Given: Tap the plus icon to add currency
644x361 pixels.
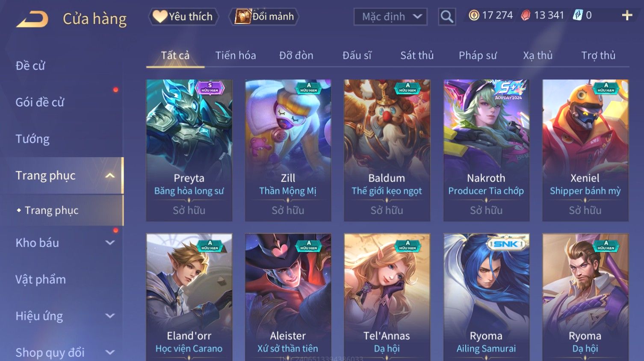Looking at the screenshot, I should coord(627,16).
